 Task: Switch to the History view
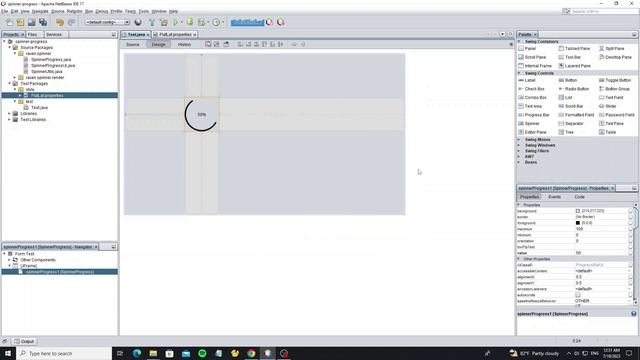tap(184, 44)
